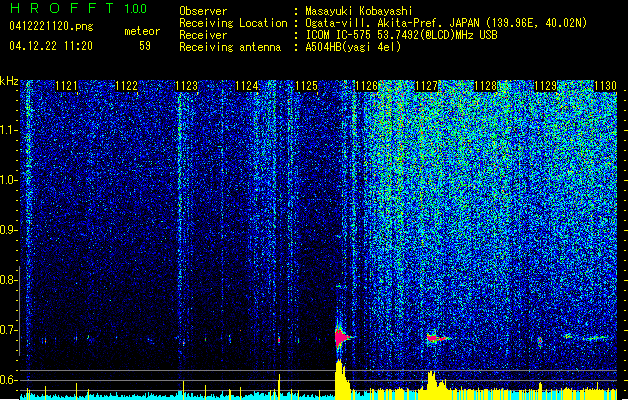Click the red meteor echo at 1127
The height and width of the screenshot is (400, 629).
[x=436, y=338]
